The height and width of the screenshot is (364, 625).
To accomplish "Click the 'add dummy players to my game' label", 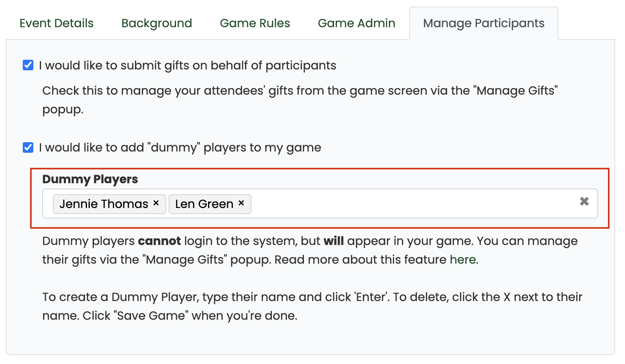I will click(x=180, y=147).
